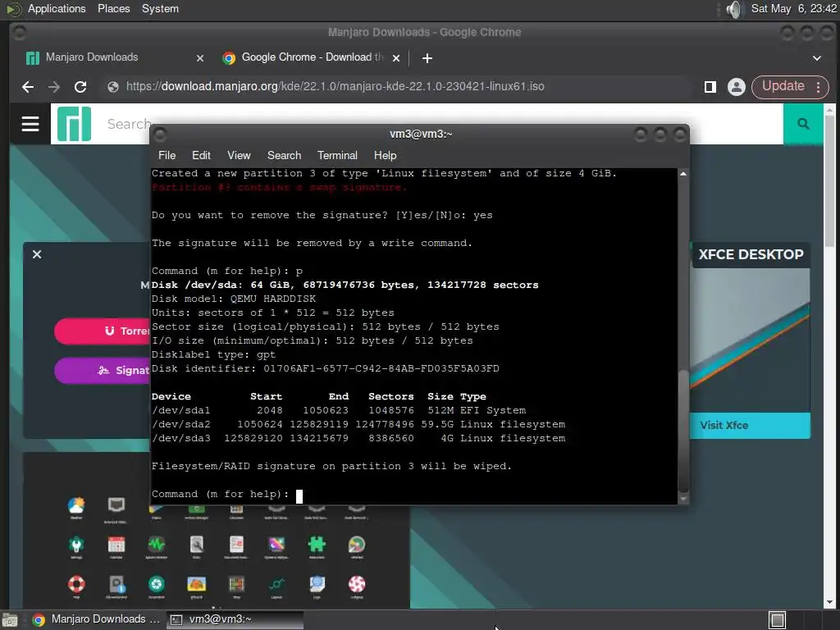Image resolution: width=840 pixels, height=630 pixels.
Task: Expand the Chrome tab search chevron
Action: pyautogui.click(x=817, y=58)
